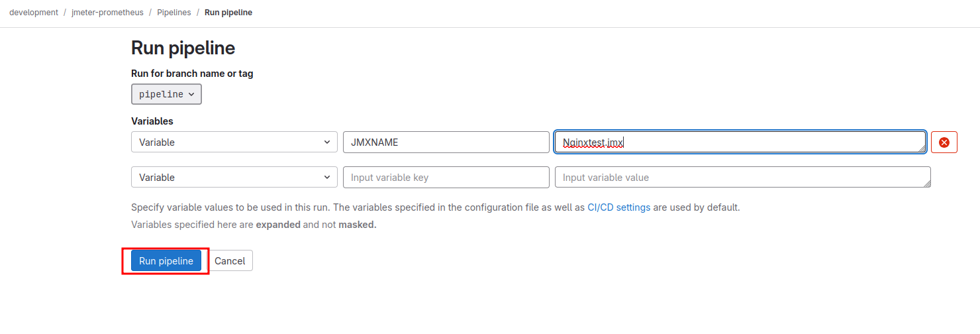The image size is (980, 334).
Task: Open the pipeline branch selector
Action: pos(166,94)
